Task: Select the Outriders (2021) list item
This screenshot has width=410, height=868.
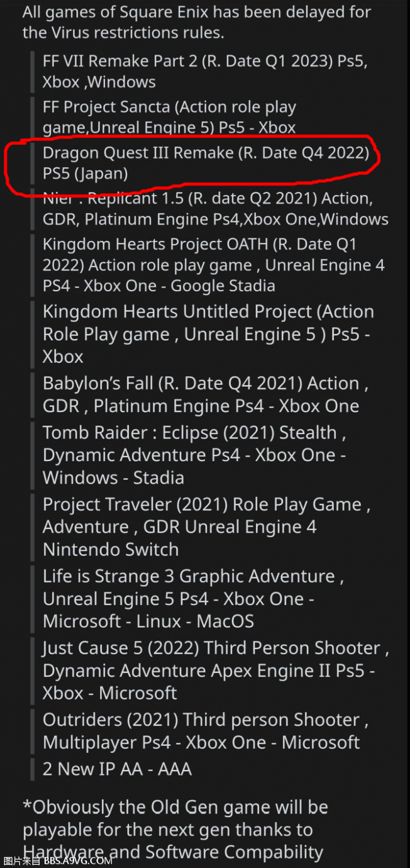Action: pos(205,731)
